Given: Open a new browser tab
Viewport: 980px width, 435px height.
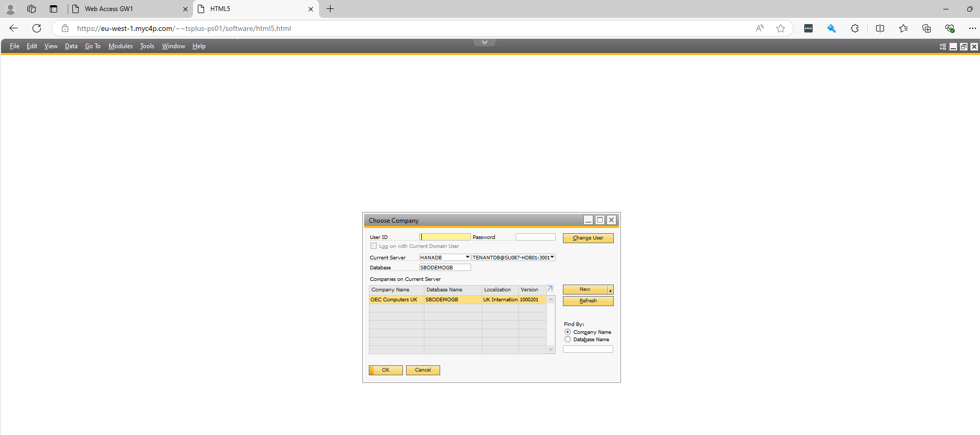Looking at the screenshot, I should click(330, 9).
